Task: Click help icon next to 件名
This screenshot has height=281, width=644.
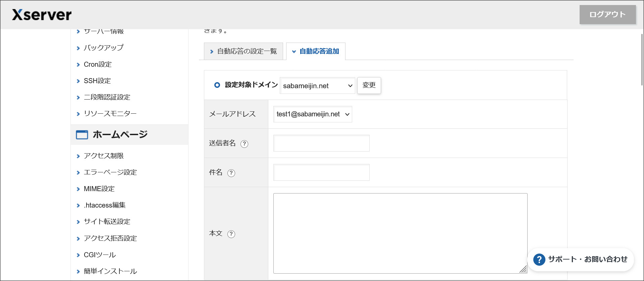Action: 231,173
